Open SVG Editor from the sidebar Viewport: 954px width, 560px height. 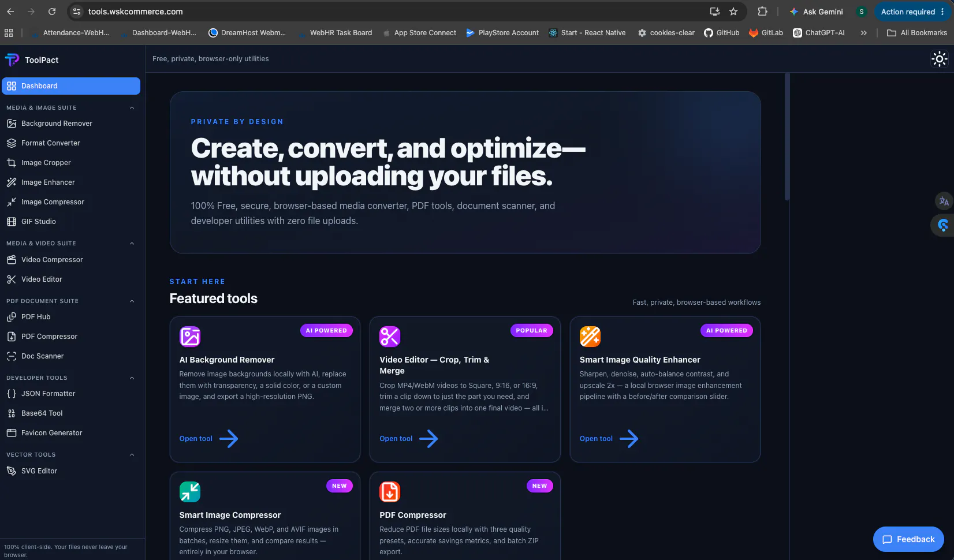coord(71,471)
